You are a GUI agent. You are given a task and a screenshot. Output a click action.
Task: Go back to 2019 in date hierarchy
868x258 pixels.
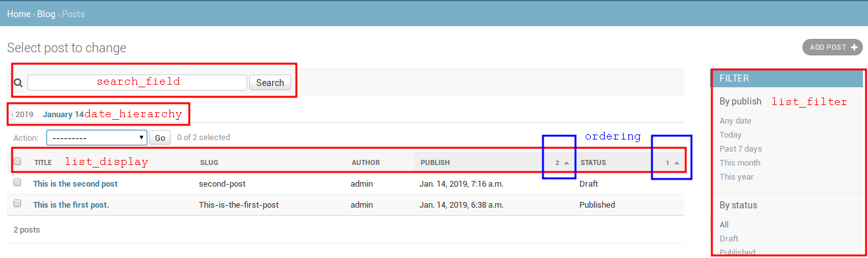click(23, 115)
